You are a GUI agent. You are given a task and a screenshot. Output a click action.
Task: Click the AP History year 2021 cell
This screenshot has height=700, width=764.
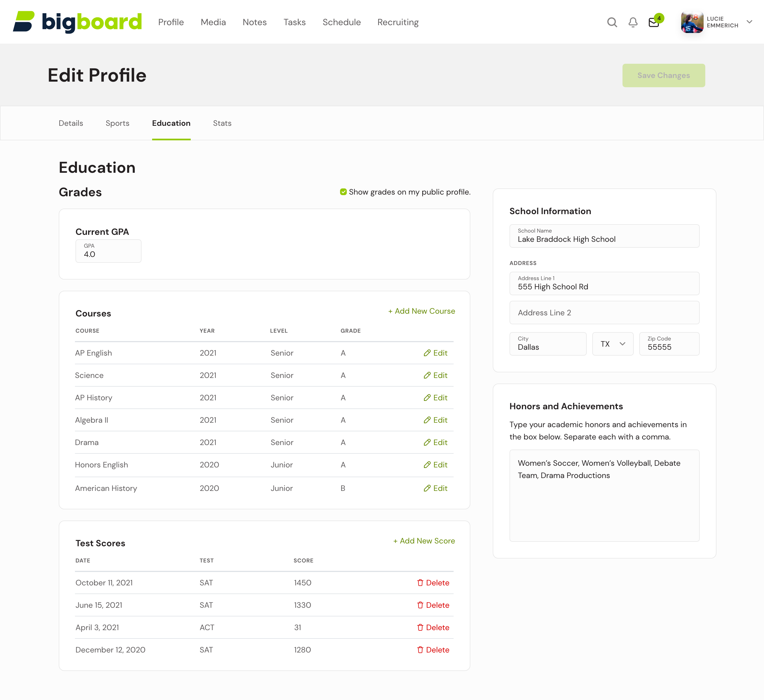[208, 398]
